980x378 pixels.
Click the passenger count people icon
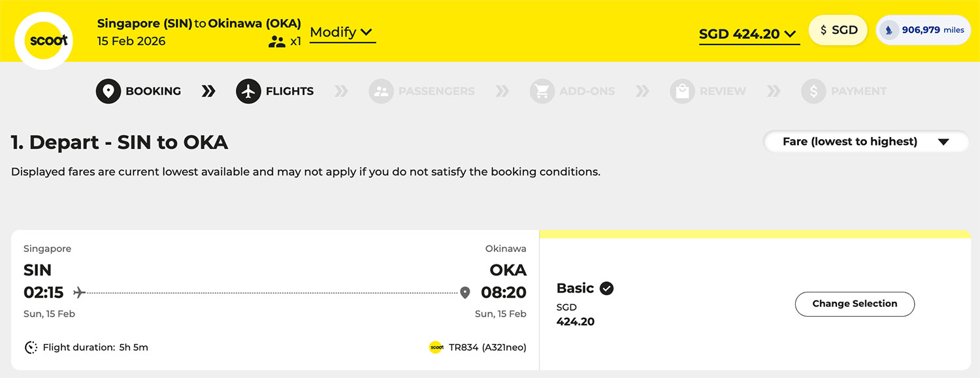coord(277,42)
